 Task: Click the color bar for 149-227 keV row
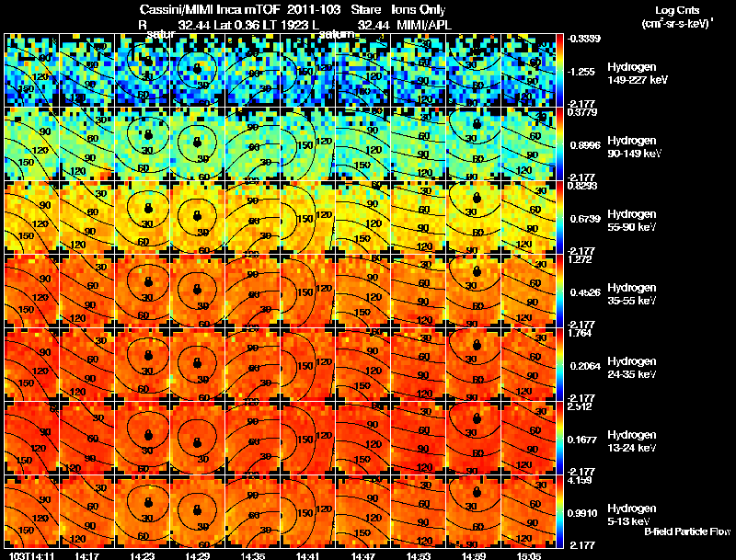click(560, 70)
